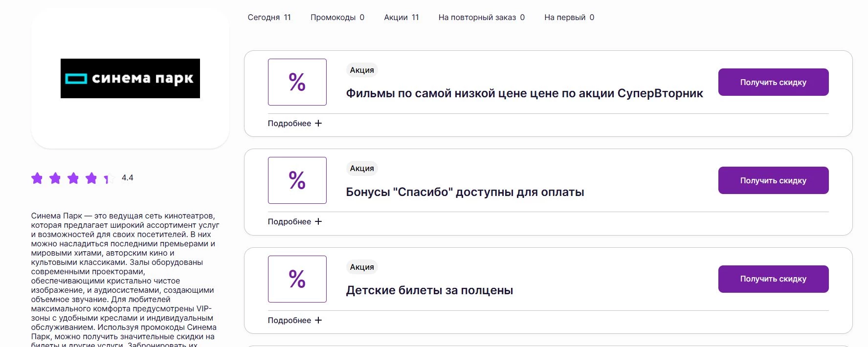This screenshot has height=347, width=868.
Task: Click the fourth purple rating star
Action: pos(91,178)
